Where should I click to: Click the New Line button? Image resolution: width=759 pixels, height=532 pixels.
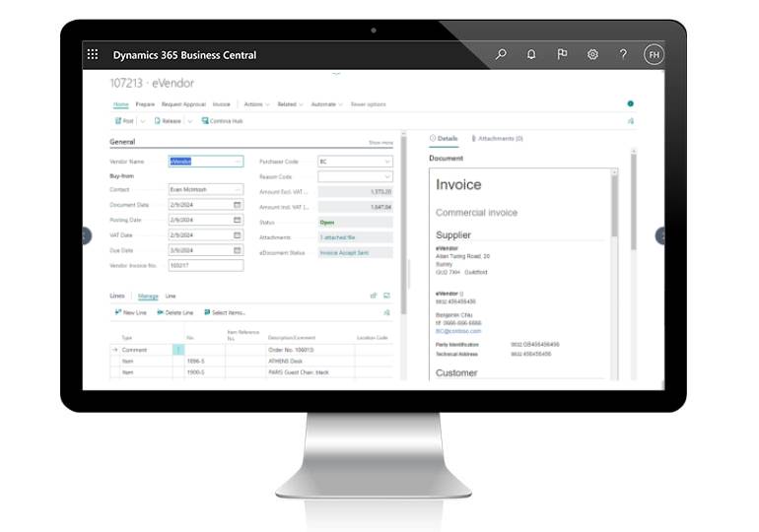(x=130, y=312)
